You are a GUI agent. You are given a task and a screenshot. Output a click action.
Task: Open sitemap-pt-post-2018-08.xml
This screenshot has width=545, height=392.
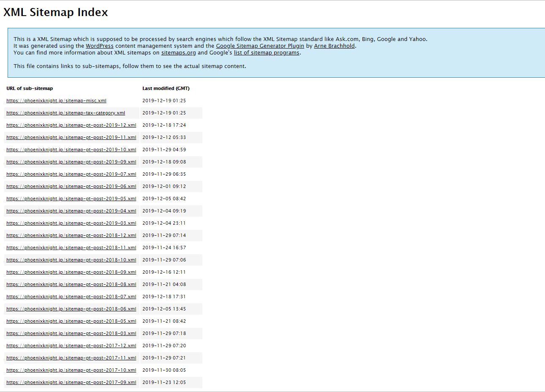coord(71,285)
